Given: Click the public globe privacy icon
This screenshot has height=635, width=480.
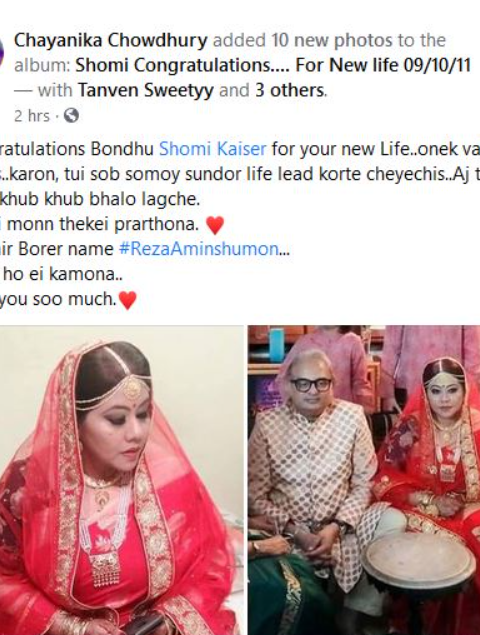Looking at the screenshot, I should 71,115.
